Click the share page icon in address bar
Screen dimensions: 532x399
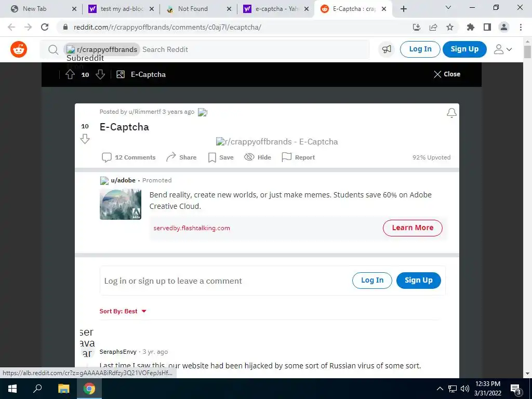(x=433, y=27)
